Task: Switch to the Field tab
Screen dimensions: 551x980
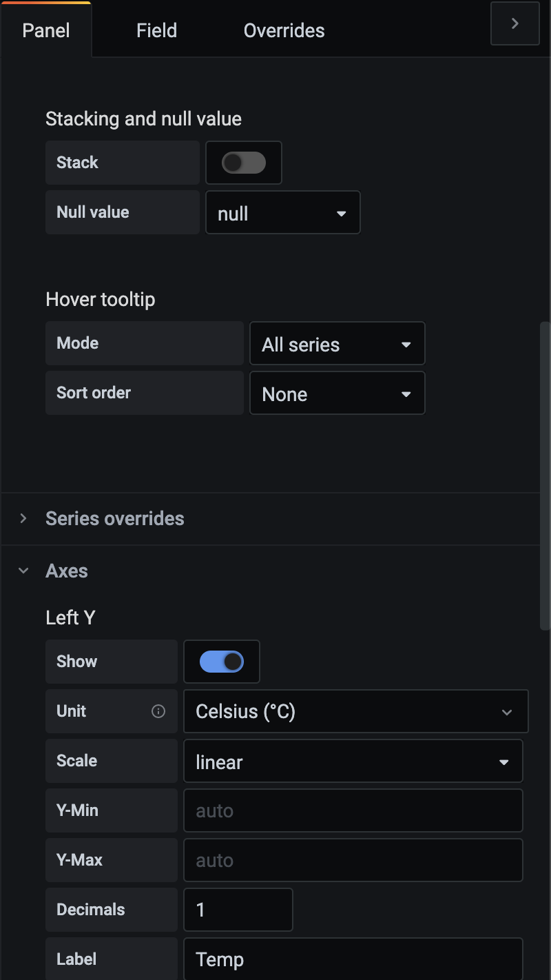Action: pos(156,30)
